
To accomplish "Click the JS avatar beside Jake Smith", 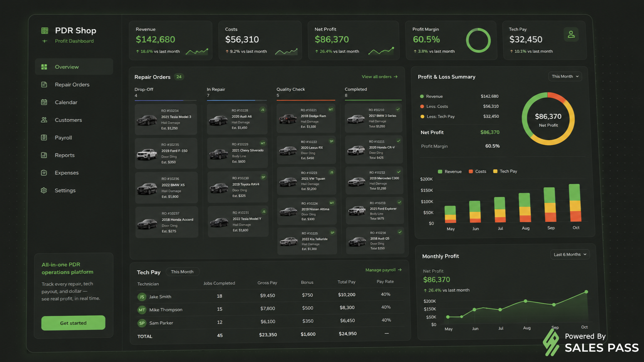I will tap(142, 297).
